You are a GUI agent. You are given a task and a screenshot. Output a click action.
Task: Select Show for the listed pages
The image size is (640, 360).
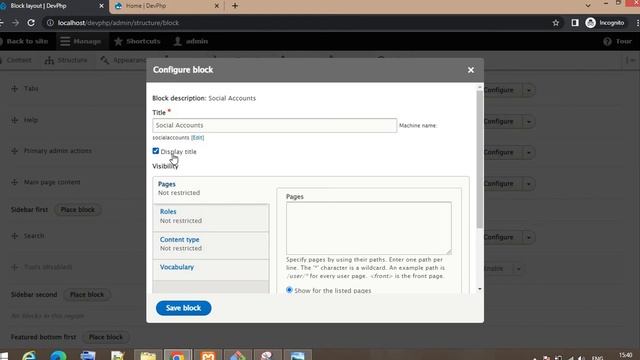[x=289, y=290]
